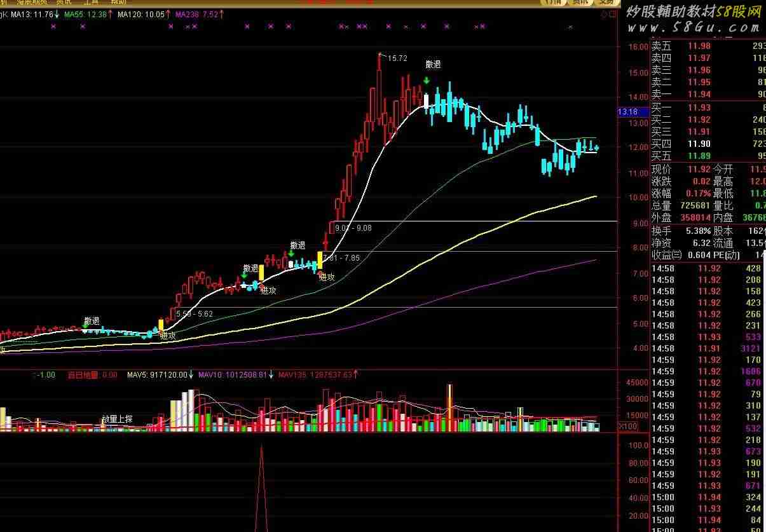Select the 买四 bid row at 11.90
This screenshot has height=532, width=766.
pyautogui.click(x=708, y=144)
